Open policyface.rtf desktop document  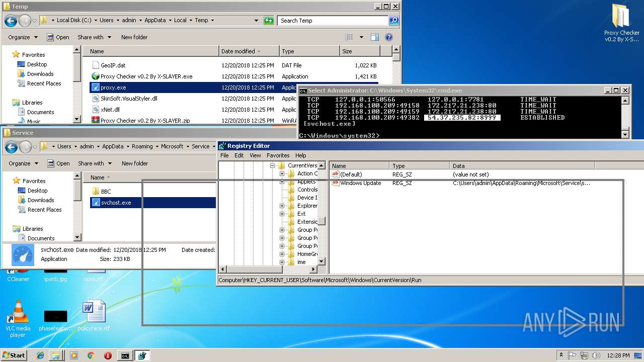(94, 316)
